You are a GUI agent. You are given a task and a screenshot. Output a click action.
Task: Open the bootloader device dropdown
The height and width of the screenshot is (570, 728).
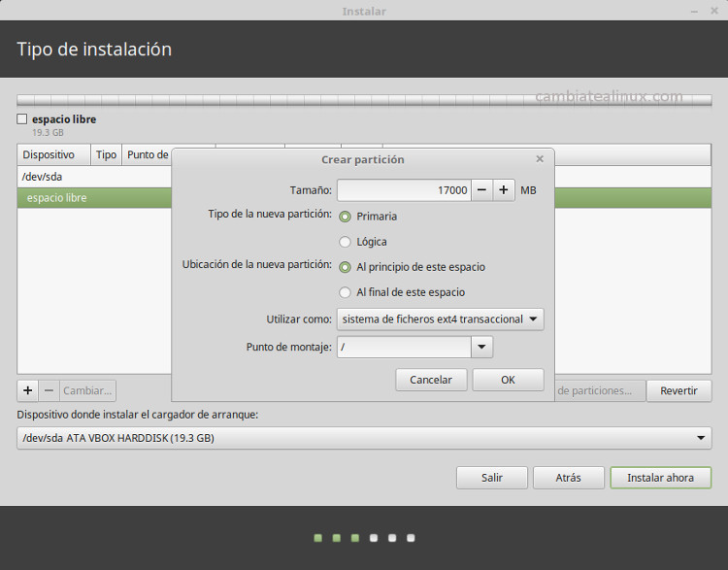364,438
